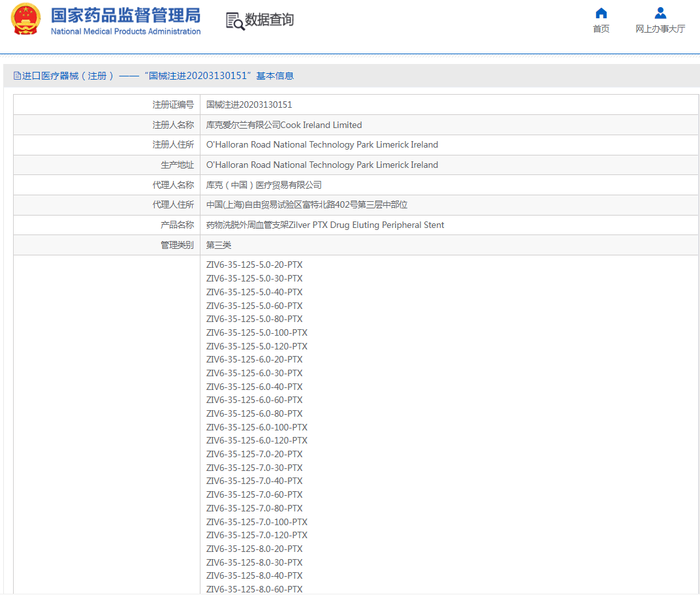Viewport: 700px width, 597px height.
Task: Select model ZIV6-35-125-8.0-30-PTX
Action: tap(254, 562)
